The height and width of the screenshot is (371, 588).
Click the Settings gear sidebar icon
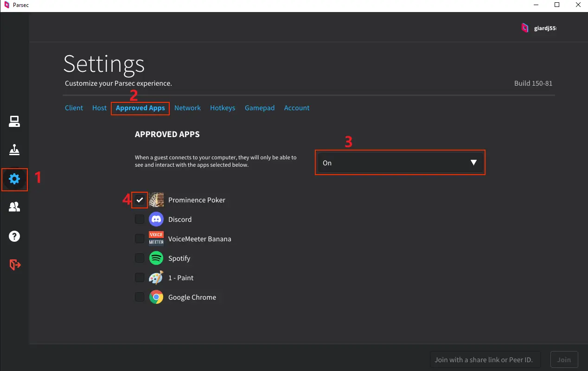tap(14, 179)
